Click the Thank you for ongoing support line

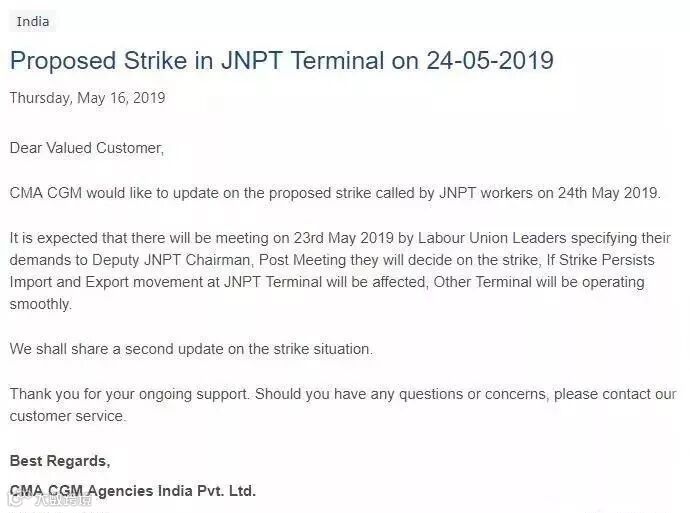pyautogui.click(x=343, y=394)
